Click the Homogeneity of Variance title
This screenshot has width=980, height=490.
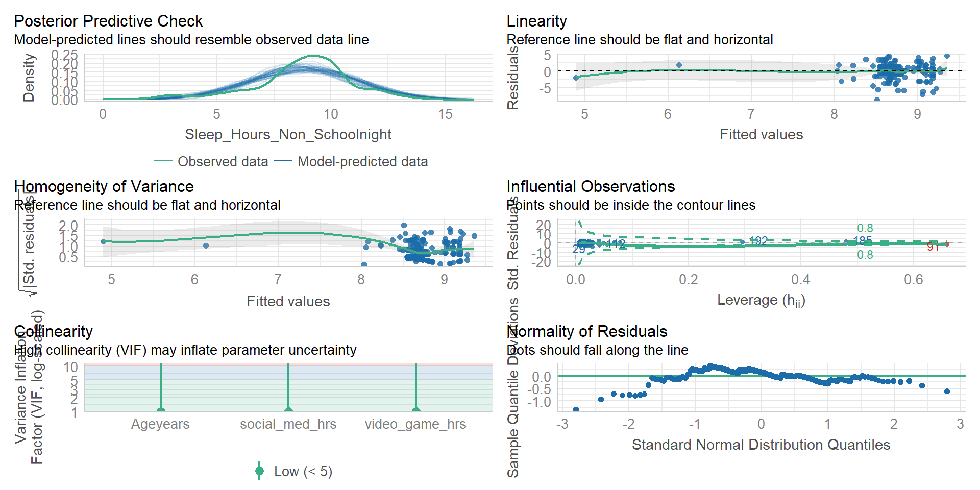point(104,186)
